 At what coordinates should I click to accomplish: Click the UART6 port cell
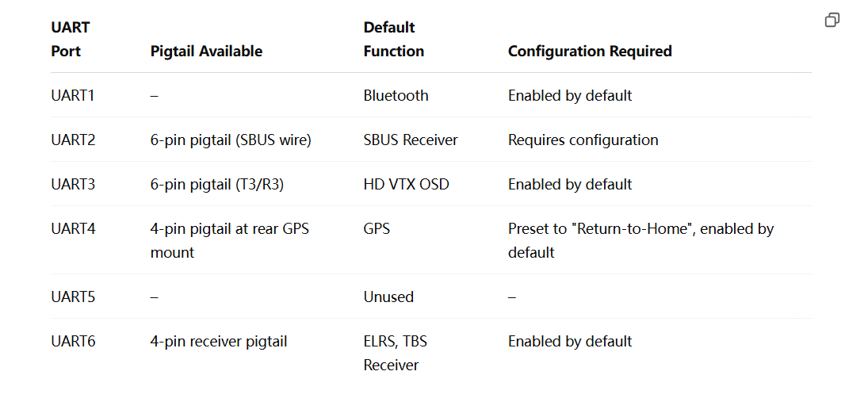coord(73,341)
